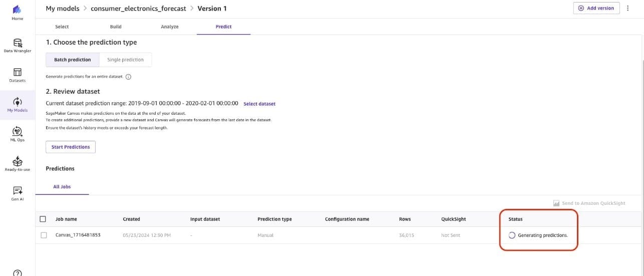
Task: Go to Datasets in the sidebar
Action: (x=17, y=73)
